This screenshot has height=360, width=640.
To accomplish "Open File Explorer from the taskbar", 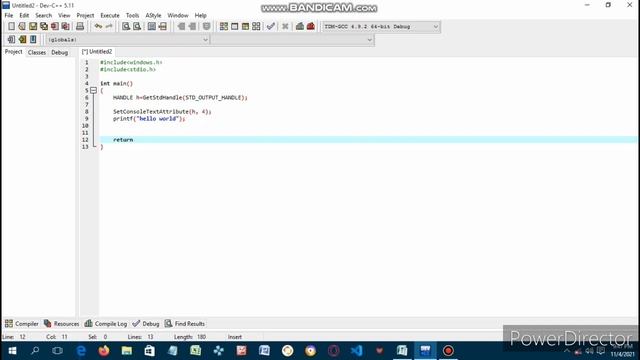I will click(127, 351).
